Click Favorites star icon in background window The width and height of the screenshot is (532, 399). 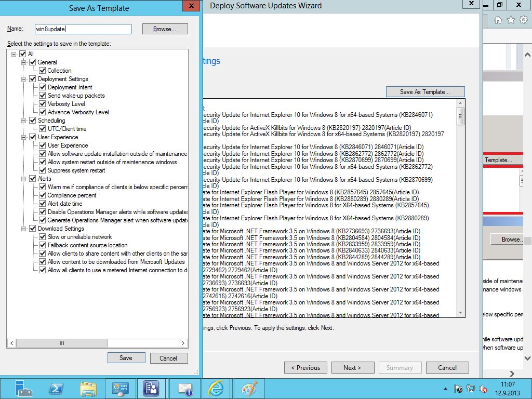(511, 20)
